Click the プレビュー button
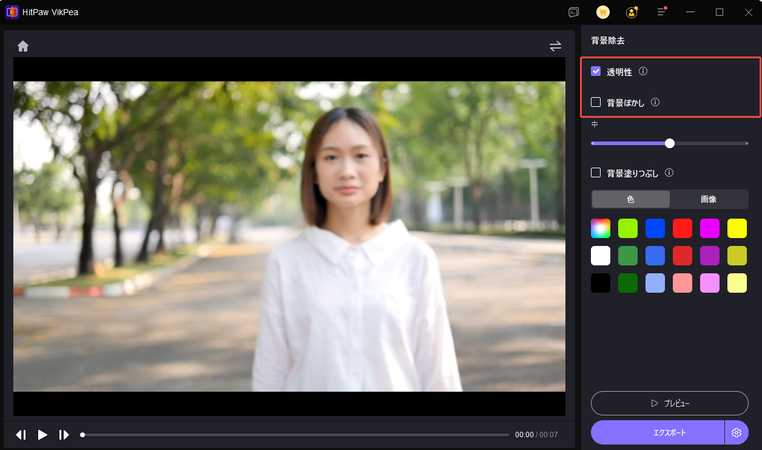 tap(669, 403)
